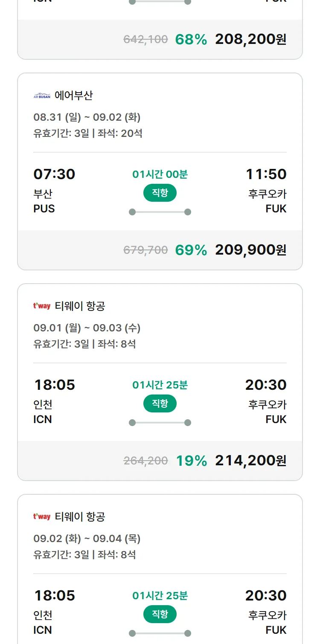
Task: Click the route line on the 09.01 인천 flight
Action: [160, 423]
